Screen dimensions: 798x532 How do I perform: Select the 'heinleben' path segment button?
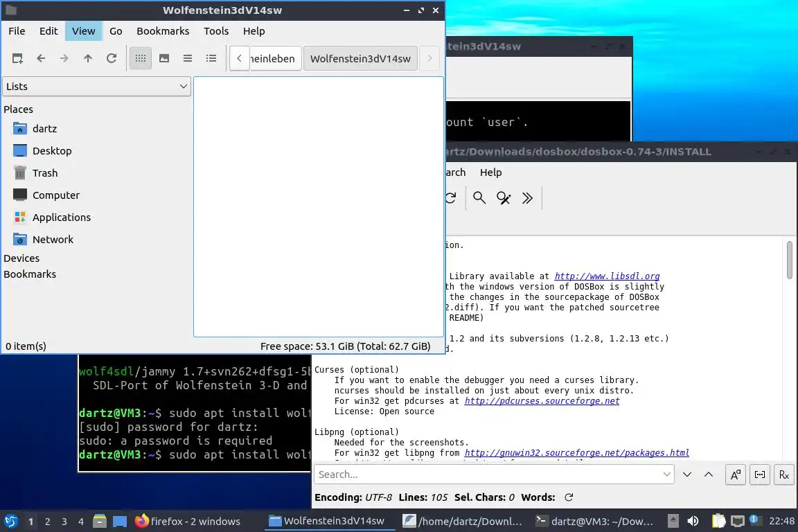(x=275, y=59)
